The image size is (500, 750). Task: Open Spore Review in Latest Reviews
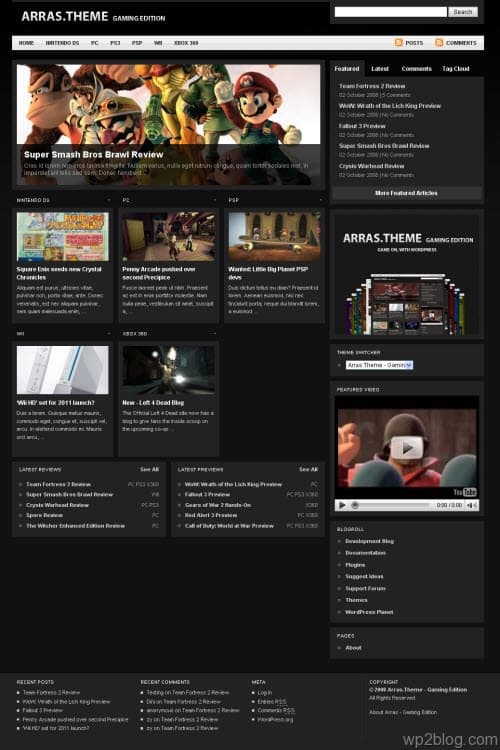44,515
